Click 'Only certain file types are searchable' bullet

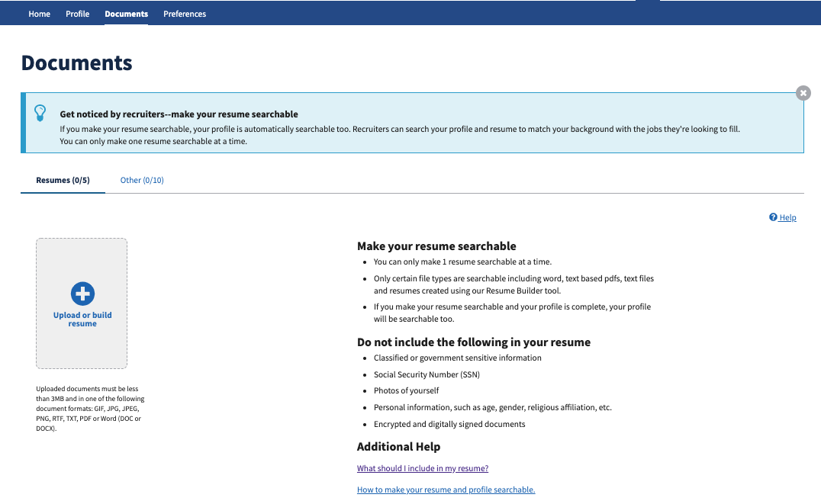click(514, 284)
